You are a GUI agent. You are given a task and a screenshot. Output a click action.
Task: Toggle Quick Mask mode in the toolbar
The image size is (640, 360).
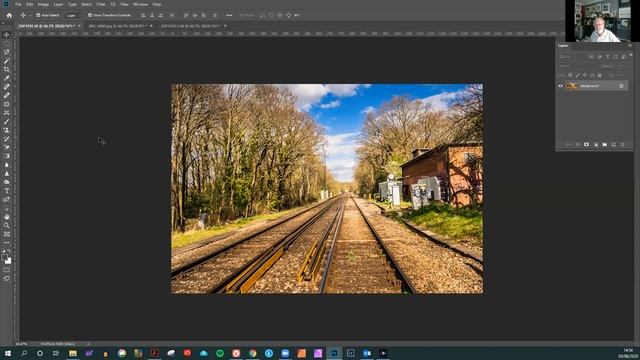click(7, 270)
